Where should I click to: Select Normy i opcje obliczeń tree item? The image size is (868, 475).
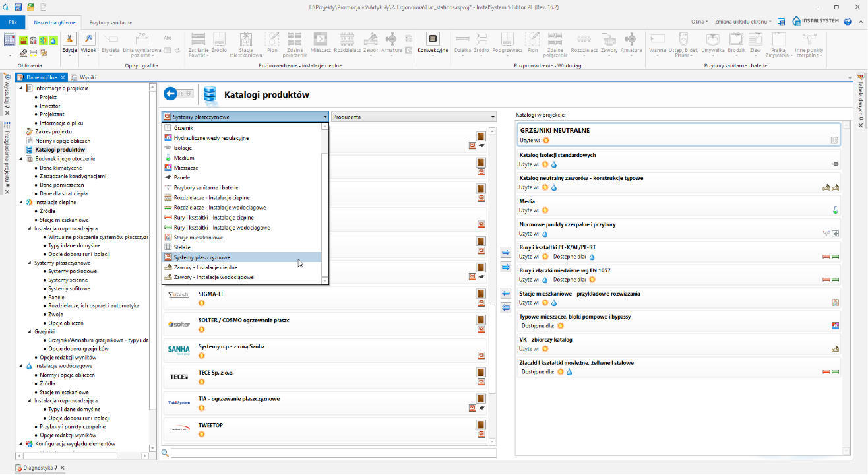(63, 141)
